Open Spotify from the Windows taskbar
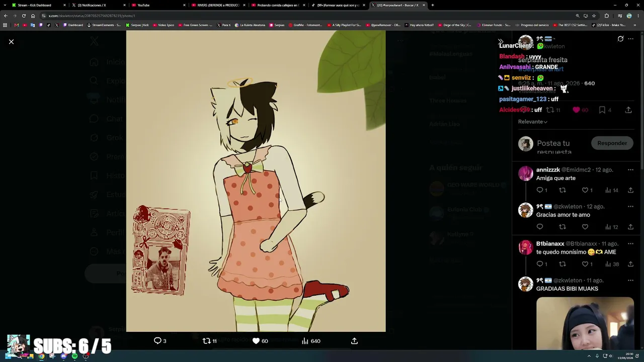The height and width of the screenshot is (362, 644). click(x=74, y=356)
